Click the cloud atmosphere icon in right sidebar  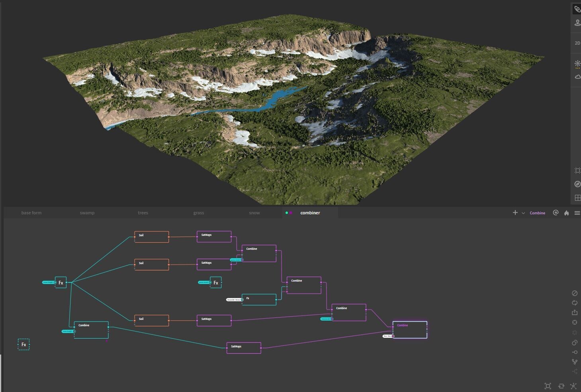pos(577,76)
